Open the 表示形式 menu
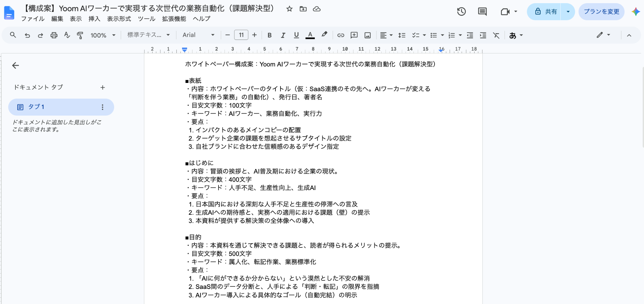 tap(119, 19)
